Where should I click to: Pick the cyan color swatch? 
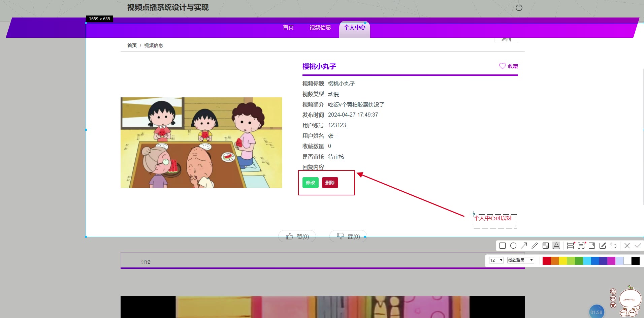point(587,260)
